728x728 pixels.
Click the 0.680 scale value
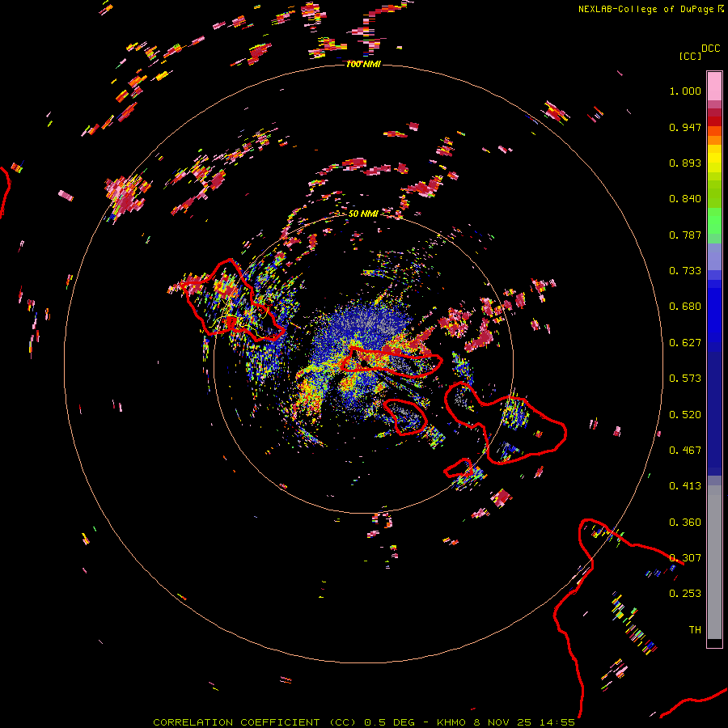coord(685,307)
